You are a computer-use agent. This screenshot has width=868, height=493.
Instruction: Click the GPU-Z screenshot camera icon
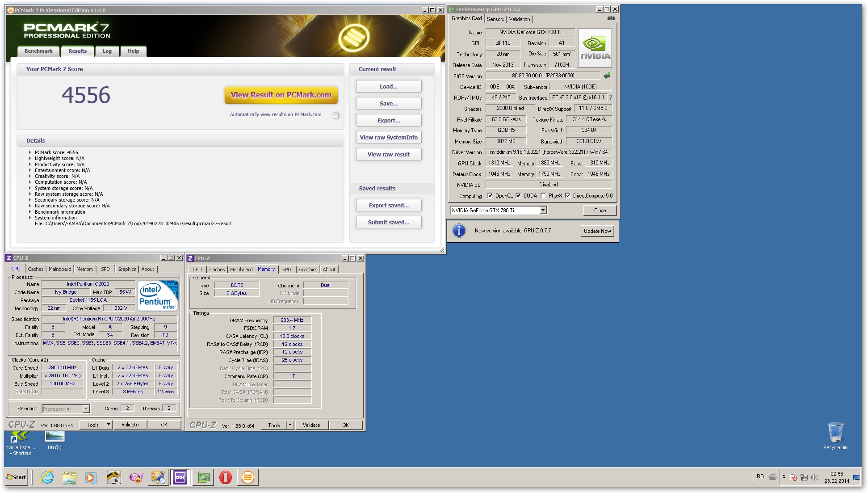tap(611, 18)
